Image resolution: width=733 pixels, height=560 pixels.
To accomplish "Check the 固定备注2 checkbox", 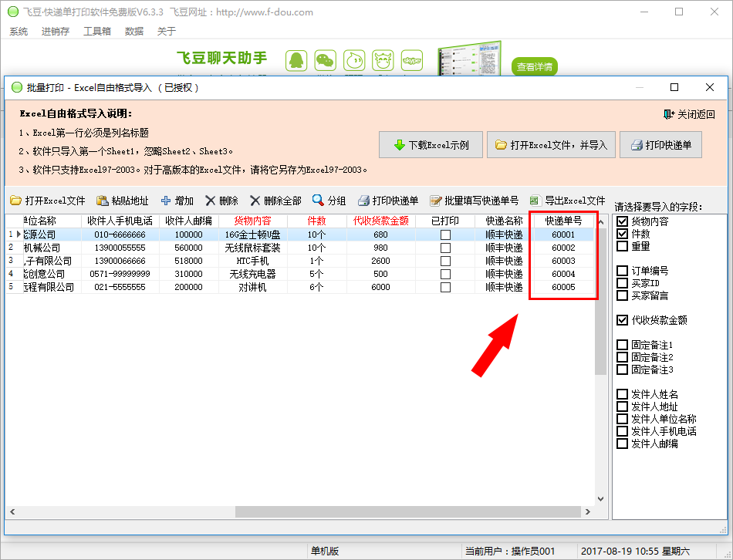I will tap(622, 357).
